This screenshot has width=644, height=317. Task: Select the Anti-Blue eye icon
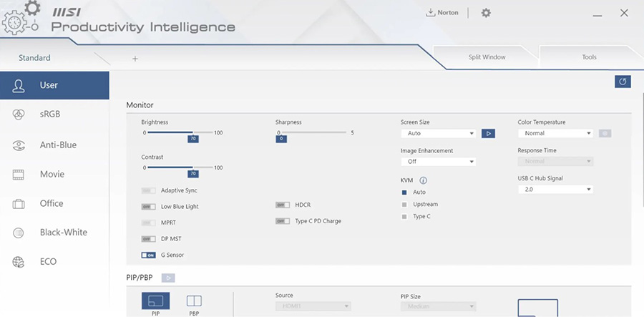19,145
